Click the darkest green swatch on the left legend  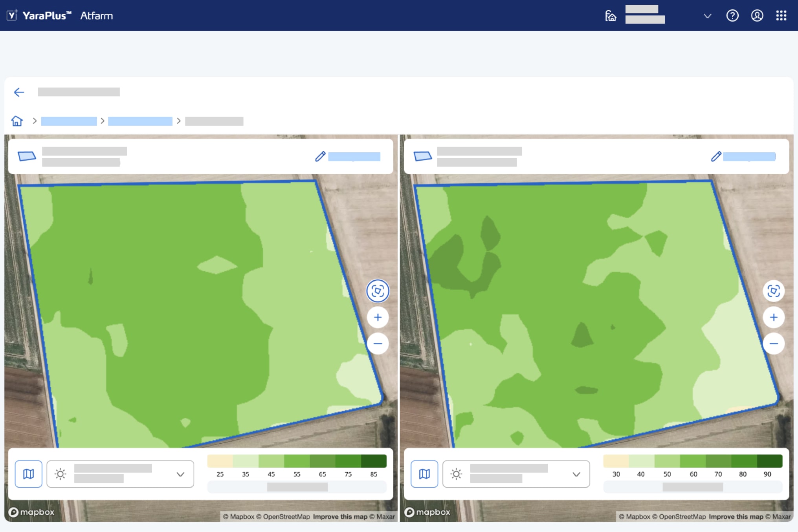373,461
